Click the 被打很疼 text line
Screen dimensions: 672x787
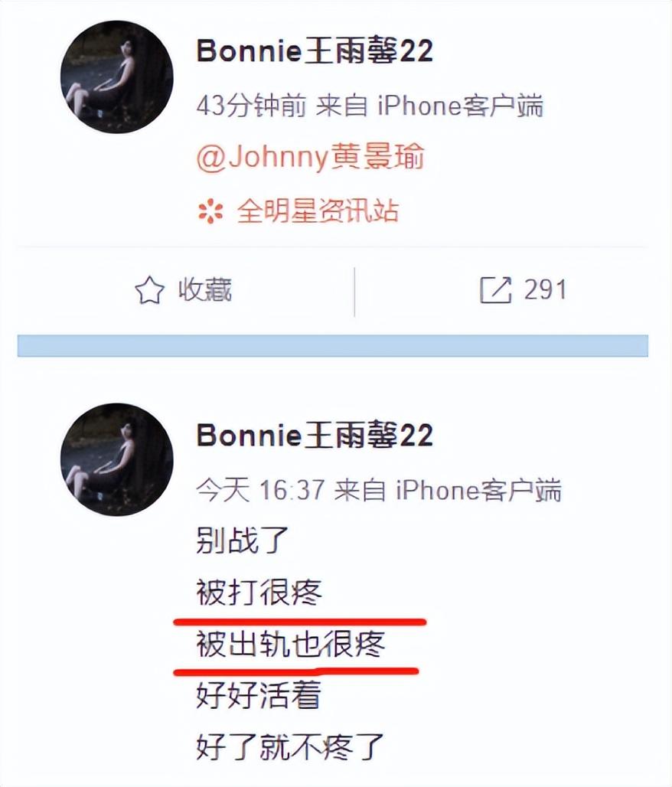click(x=259, y=593)
